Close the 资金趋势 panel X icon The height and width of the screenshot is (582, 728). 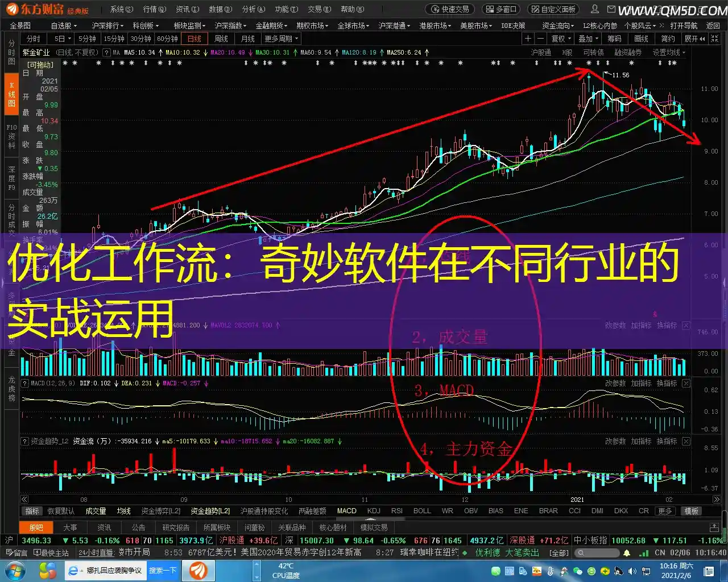click(686, 442)
